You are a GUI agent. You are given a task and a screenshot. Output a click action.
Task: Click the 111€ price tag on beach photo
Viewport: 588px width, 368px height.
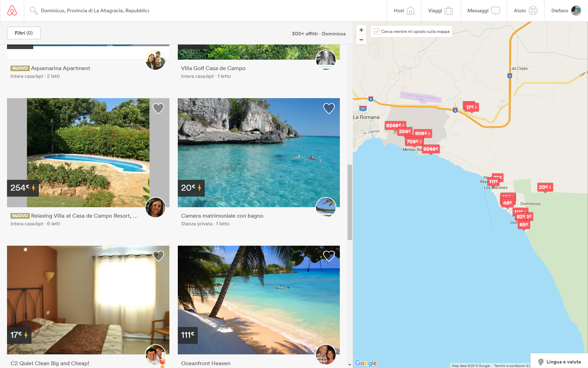click(x=188, y=335)
